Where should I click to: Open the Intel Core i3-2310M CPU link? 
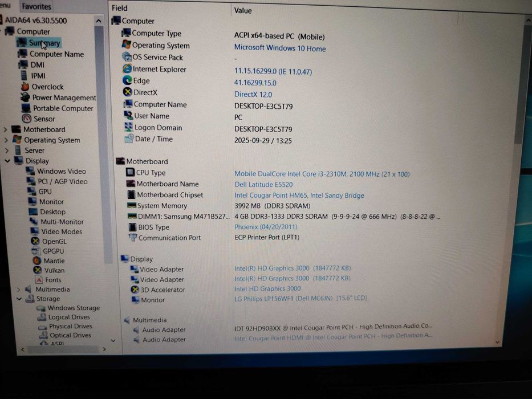pyautogui.click(x=322, y=174)
